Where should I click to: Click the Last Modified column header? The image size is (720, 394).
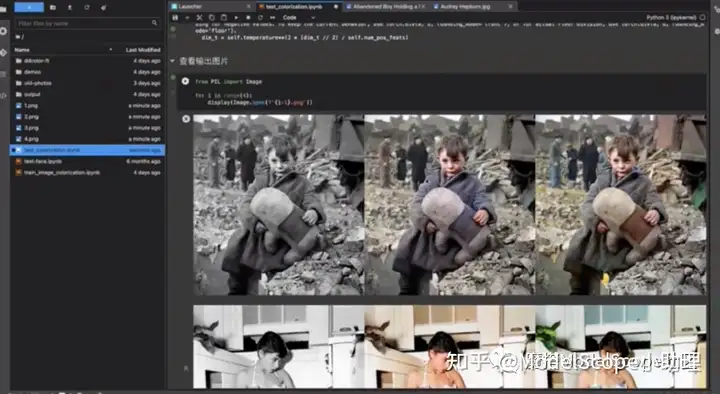[143, 50]
